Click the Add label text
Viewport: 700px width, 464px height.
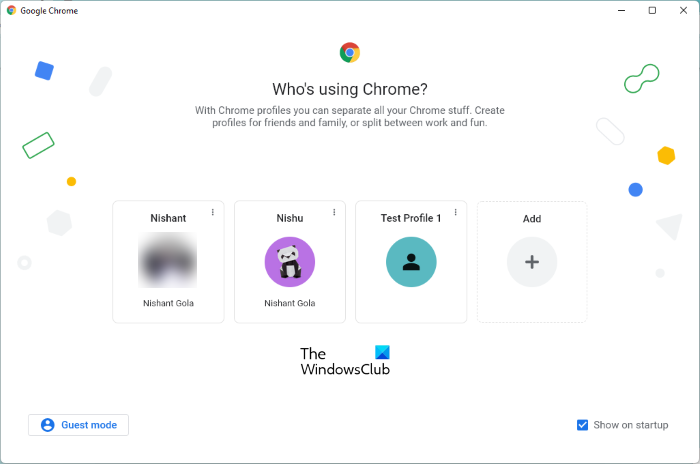532,218
